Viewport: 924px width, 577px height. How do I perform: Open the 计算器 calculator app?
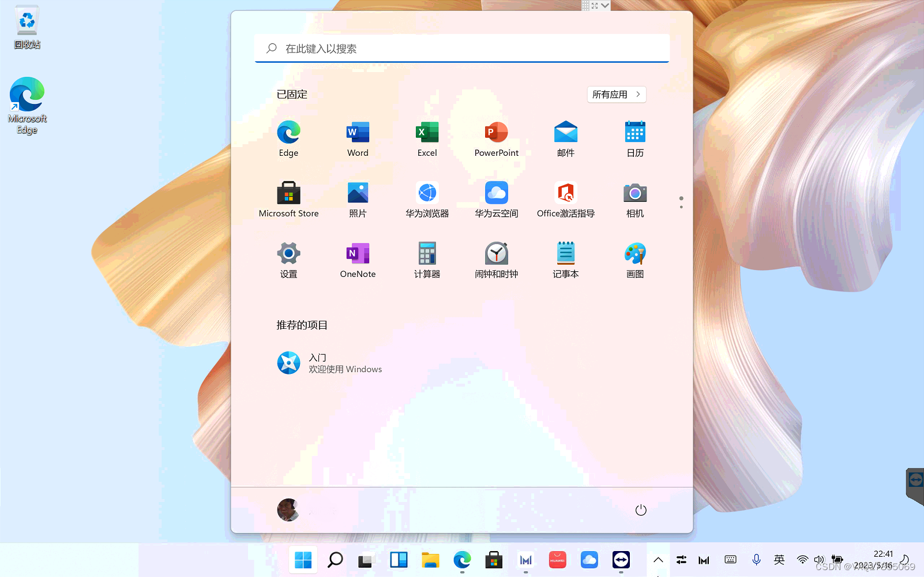427,258
